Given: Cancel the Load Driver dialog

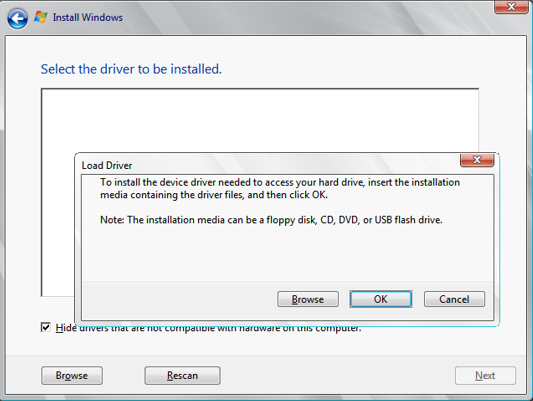Looking at the screenshot, I should coord(454,299).
